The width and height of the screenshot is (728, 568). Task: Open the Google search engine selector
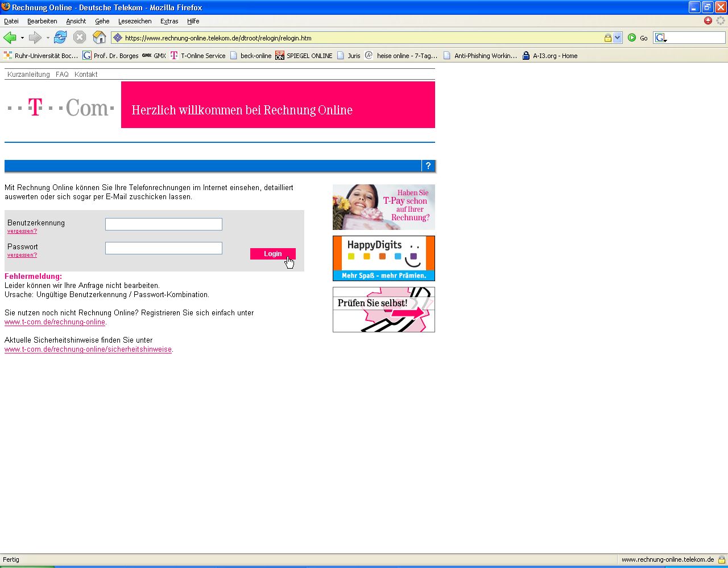pyautogui.click(x=660, y=38)
